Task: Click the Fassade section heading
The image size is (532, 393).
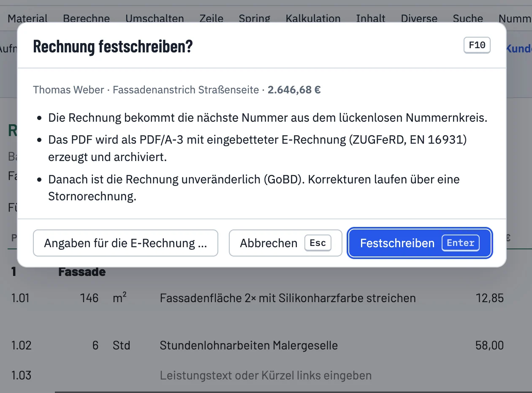Action: tap(82, 272)
